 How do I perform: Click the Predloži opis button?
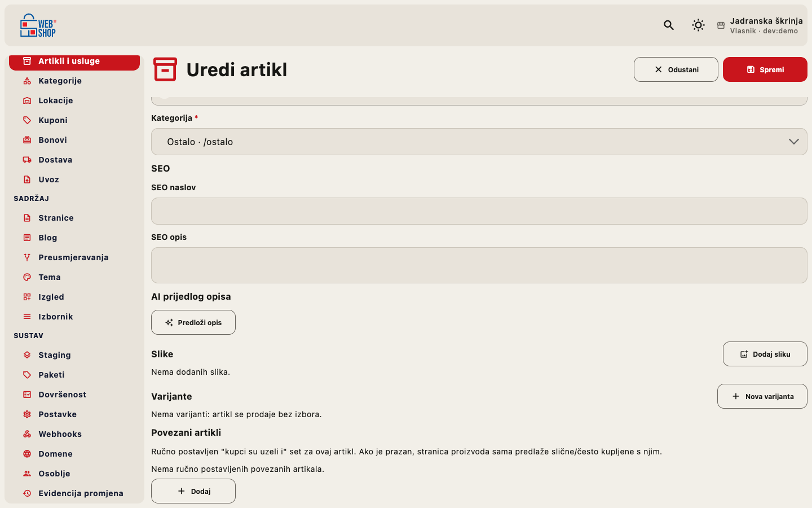click(x=193, y=322)
